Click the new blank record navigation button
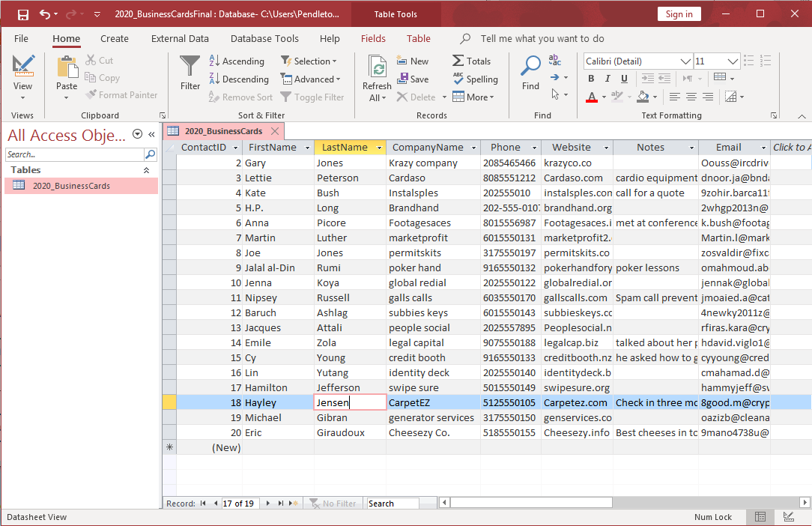Viewport: 812px width, 526px height. click(x=294, y=503)
